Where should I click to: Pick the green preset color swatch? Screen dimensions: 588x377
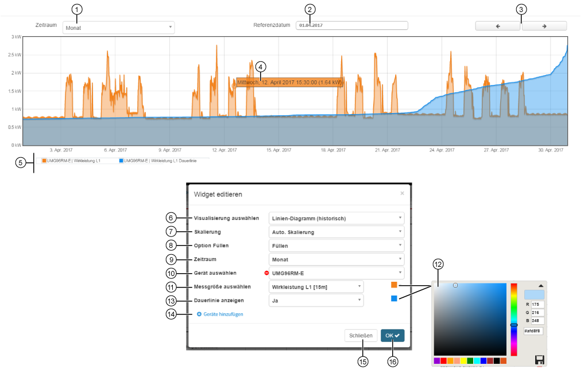click(x=470, y=361)
